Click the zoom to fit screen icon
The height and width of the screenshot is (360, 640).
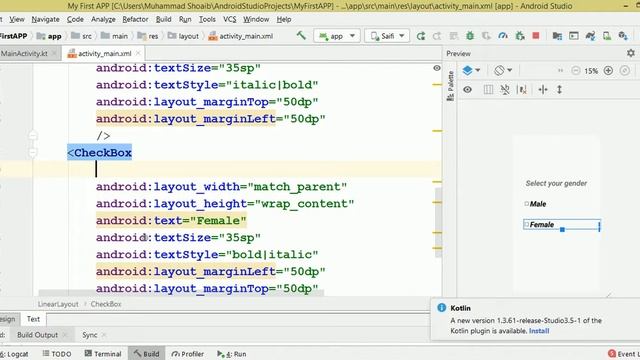(624, 71)
